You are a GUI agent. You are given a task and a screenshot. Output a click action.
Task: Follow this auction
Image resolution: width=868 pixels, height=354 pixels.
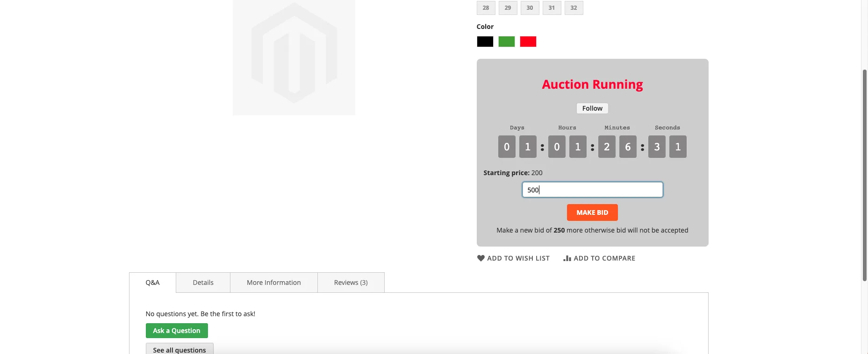[x=592, y=108]
